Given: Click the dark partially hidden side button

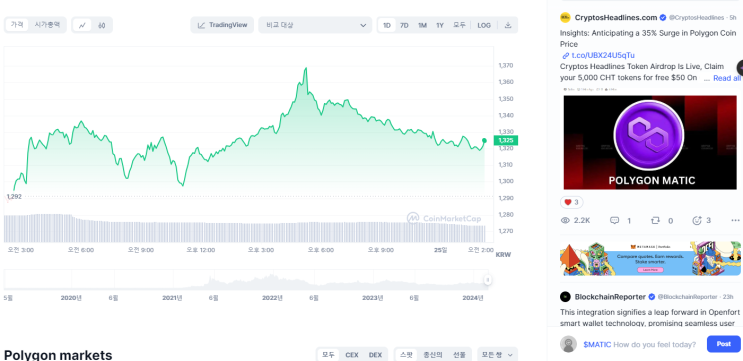Looking at the screenshot, I should [740, 69].
